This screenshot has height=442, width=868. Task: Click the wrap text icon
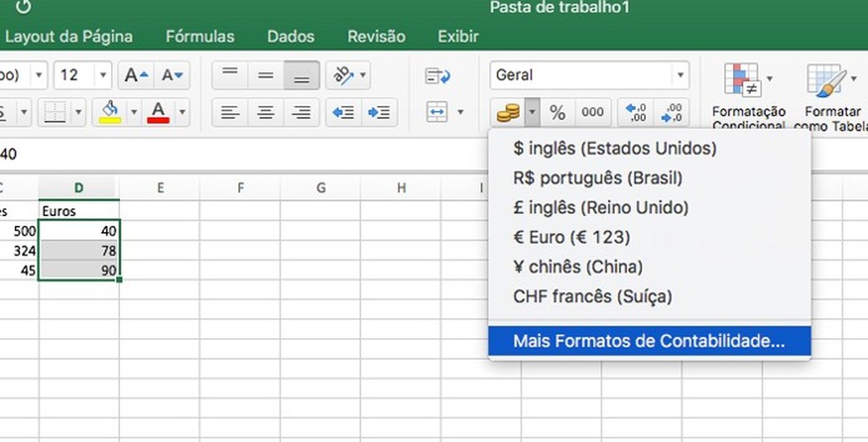pos(438,76)
